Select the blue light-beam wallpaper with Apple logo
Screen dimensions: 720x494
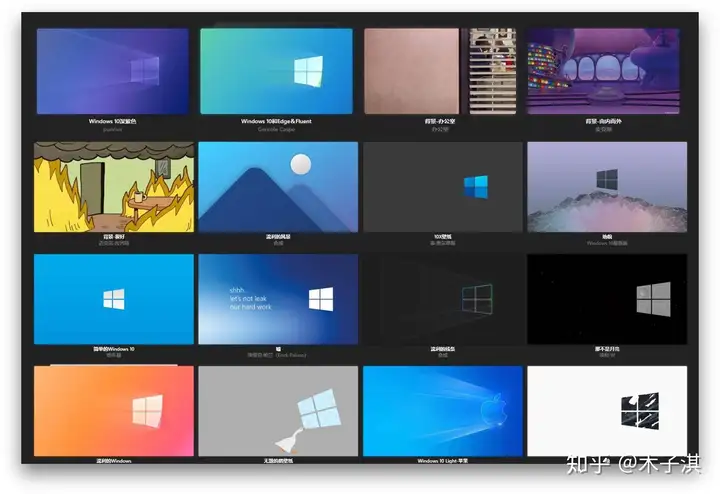443,411
